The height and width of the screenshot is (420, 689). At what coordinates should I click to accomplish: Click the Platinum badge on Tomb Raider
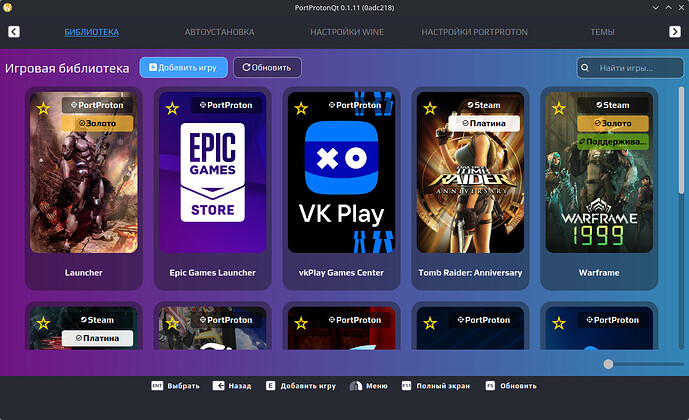click(483, 124)
